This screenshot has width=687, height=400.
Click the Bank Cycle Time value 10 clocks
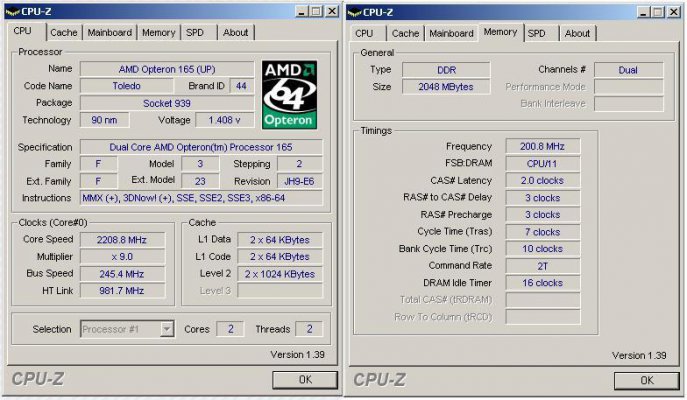[x=543, y=249]
